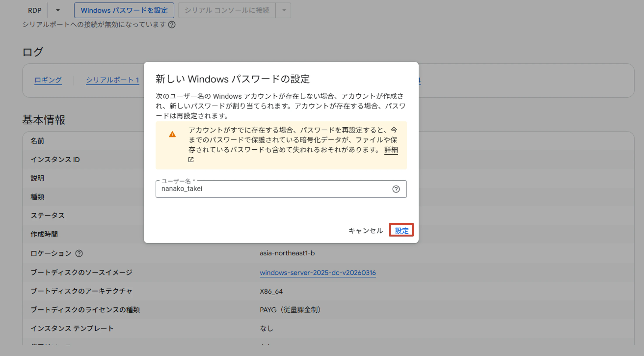Image resolution: width=644 pixels, height=356 pixels.
Task: Select the asia-northeast1-b location value
Action: pyautogui.click(x=287, y=253)
